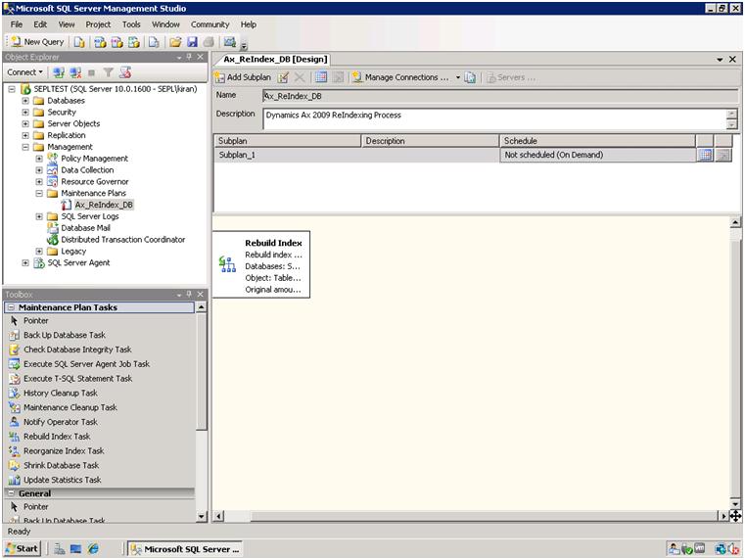Open the Help menu
The image size is (745, 560).
pos(248,24)
